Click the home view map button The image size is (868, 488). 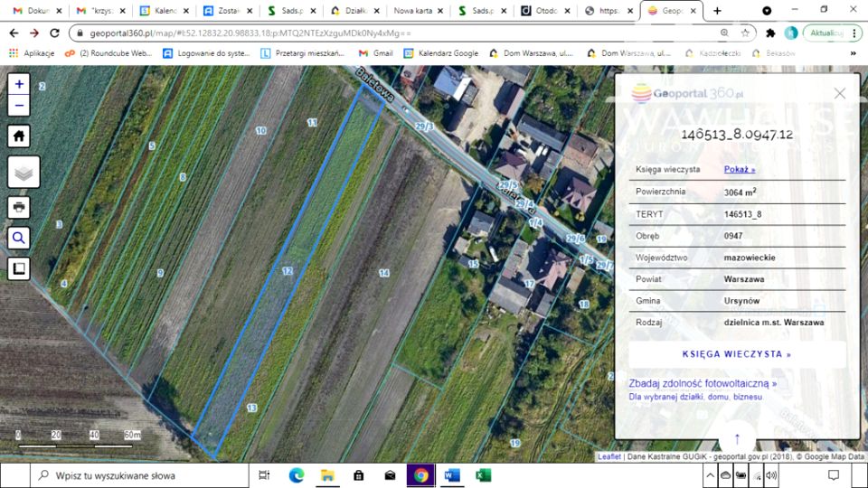coord(19,136)
